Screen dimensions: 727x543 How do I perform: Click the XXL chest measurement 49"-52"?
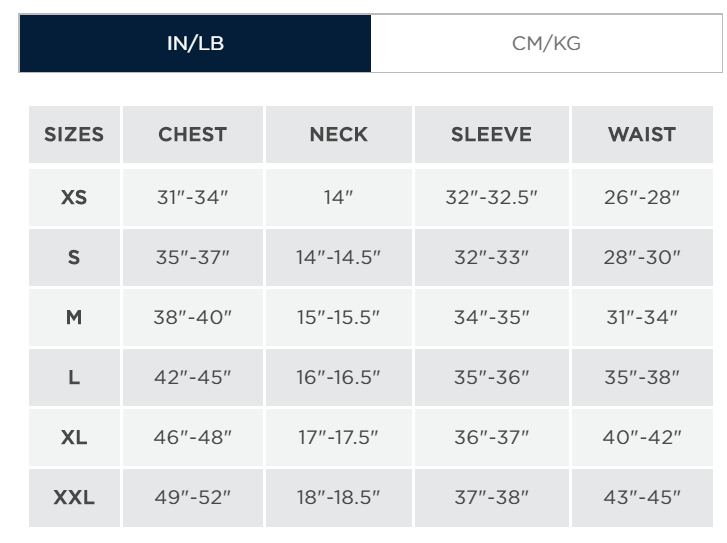192,497
